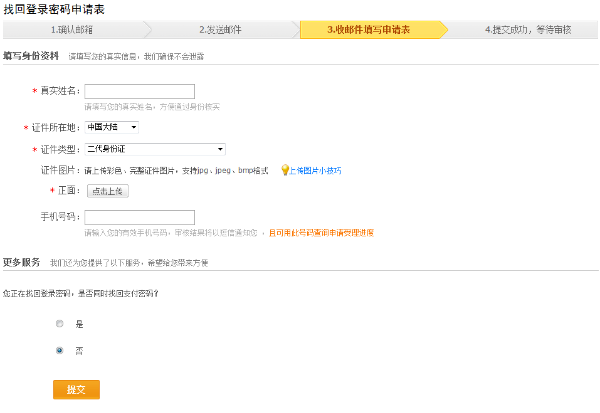Select the 否 radio button
Viewport: 600px width, 413px height.
[x=60, y=350]
